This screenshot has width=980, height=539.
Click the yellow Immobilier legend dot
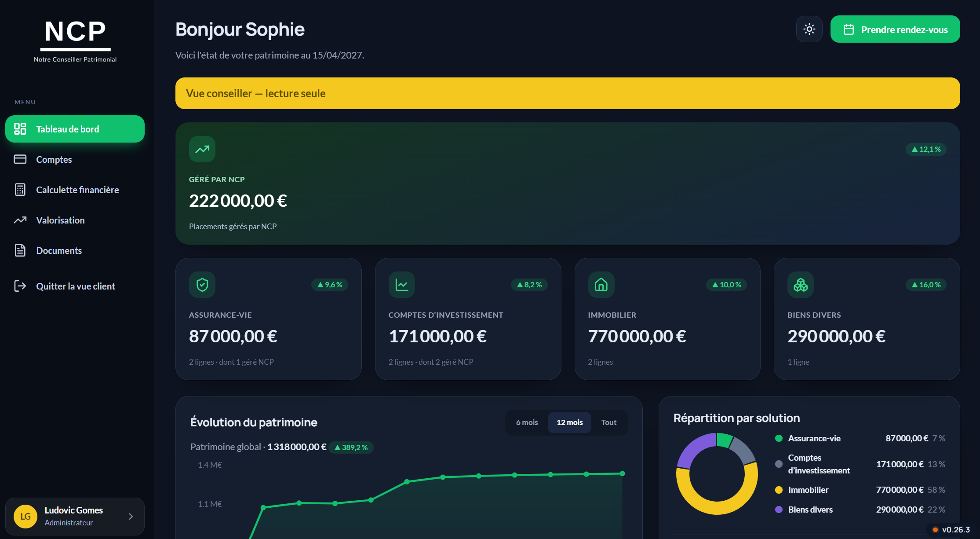pyautogui.click(x=779, y=490)
